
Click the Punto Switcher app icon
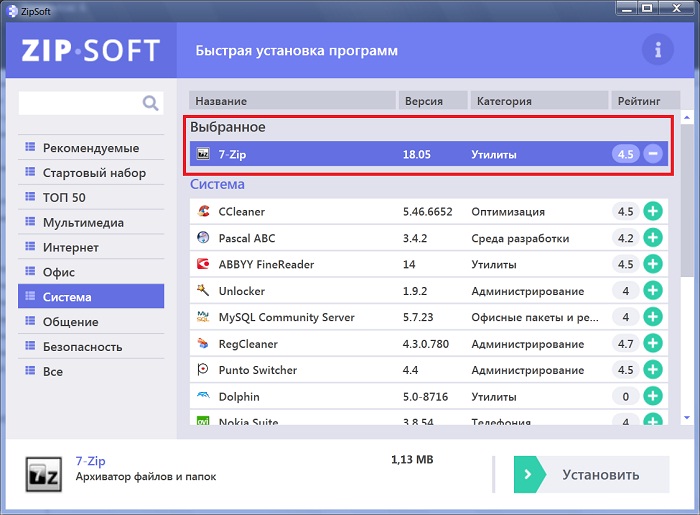pos(203,370)
